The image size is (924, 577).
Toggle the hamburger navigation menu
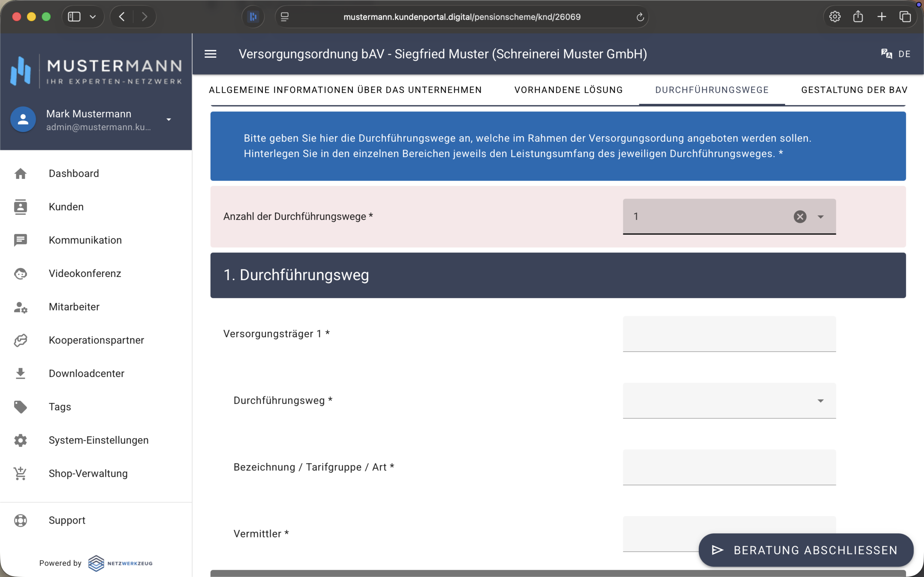pos(210,54)
